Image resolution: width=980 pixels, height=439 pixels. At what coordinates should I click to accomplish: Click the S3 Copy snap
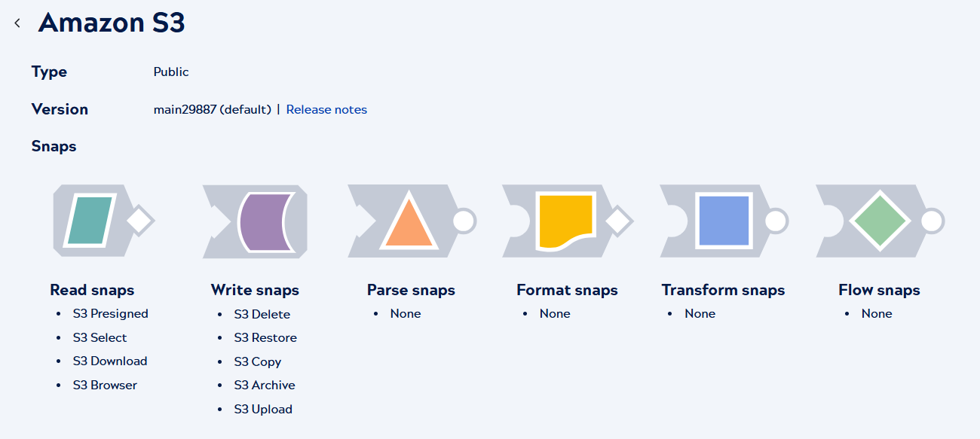(257, 362)
